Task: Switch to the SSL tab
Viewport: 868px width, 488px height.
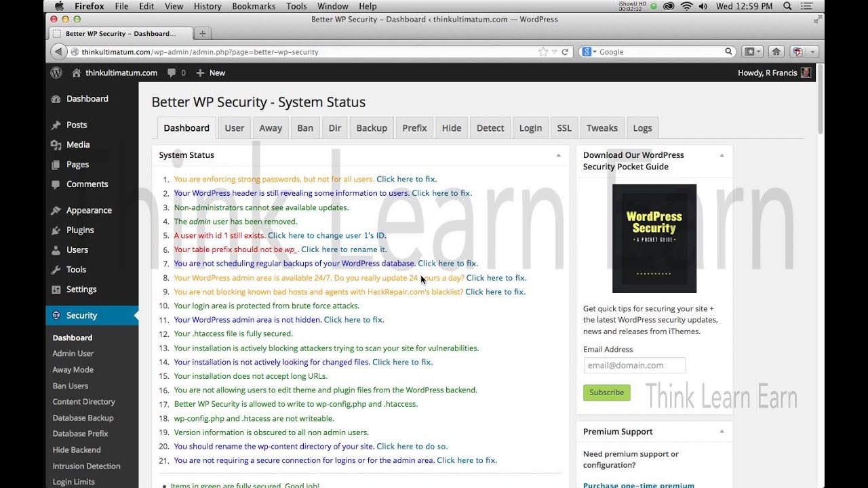Action: (564, 128)
